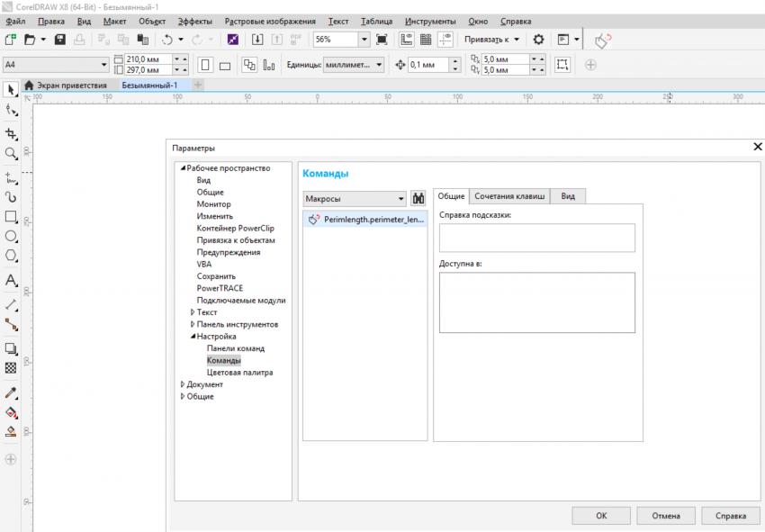
Task: Click the Save icon in toolbar
Action: point(60,40)
